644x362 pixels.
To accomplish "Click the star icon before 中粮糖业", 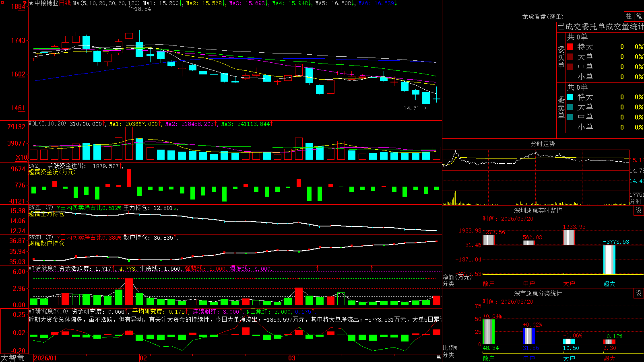I will click(x=31, y=3).
